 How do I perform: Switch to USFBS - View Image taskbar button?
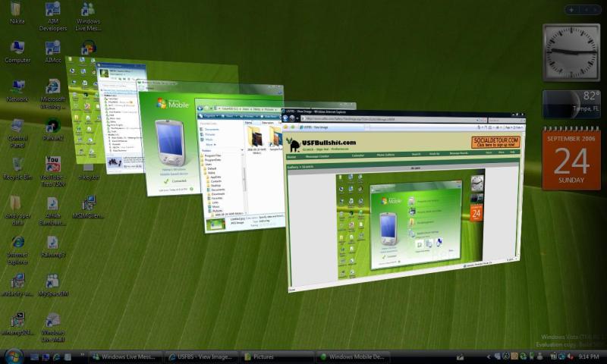[x=202, y=356]
